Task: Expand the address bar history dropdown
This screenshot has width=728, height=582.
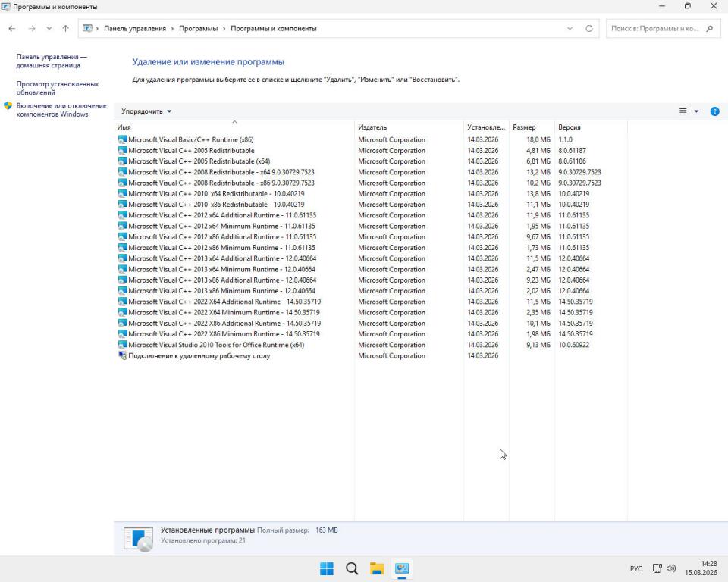Action: coord(570,29)
